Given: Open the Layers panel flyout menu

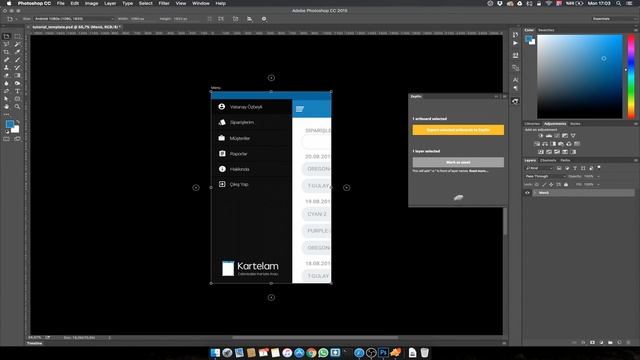Looking at the screenshot, I should click(636, 160).
